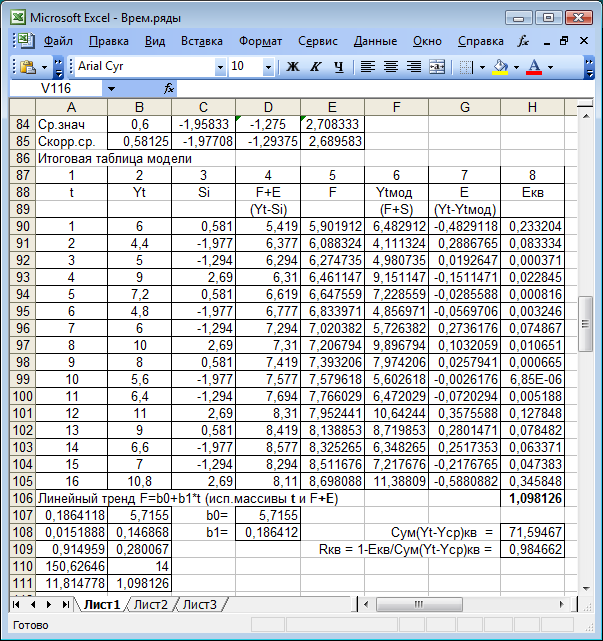Open the Формат menu

pos(260,41)
